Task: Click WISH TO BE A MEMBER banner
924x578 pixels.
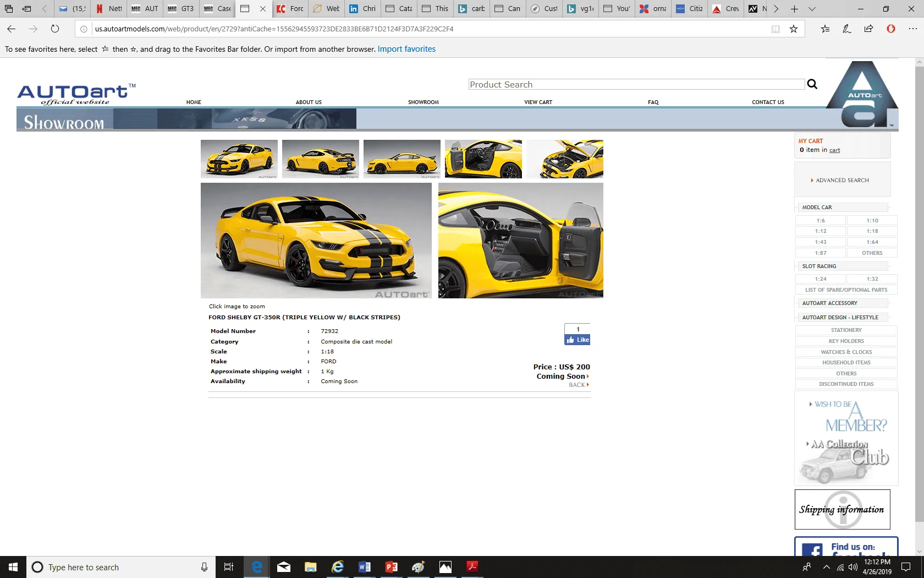Action: (x=848, y=417)
